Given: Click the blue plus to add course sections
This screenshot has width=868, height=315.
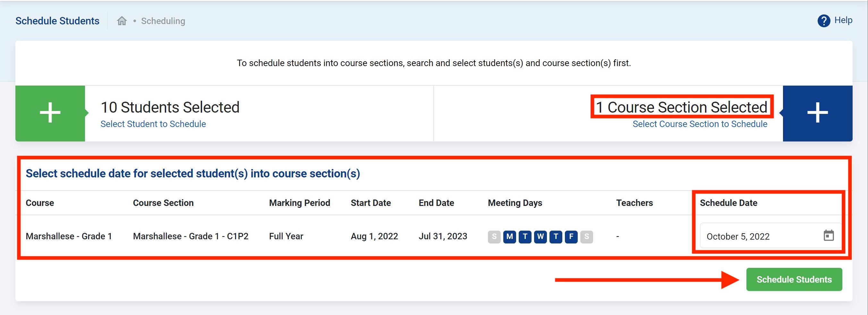Looking at the screenshot, I should tap(817, 113).
